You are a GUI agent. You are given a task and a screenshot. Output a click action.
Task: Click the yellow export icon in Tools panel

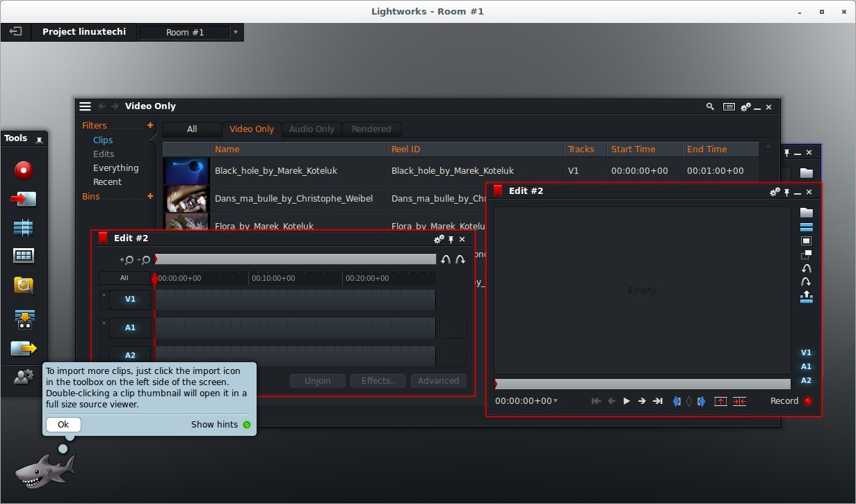[23, 348]
